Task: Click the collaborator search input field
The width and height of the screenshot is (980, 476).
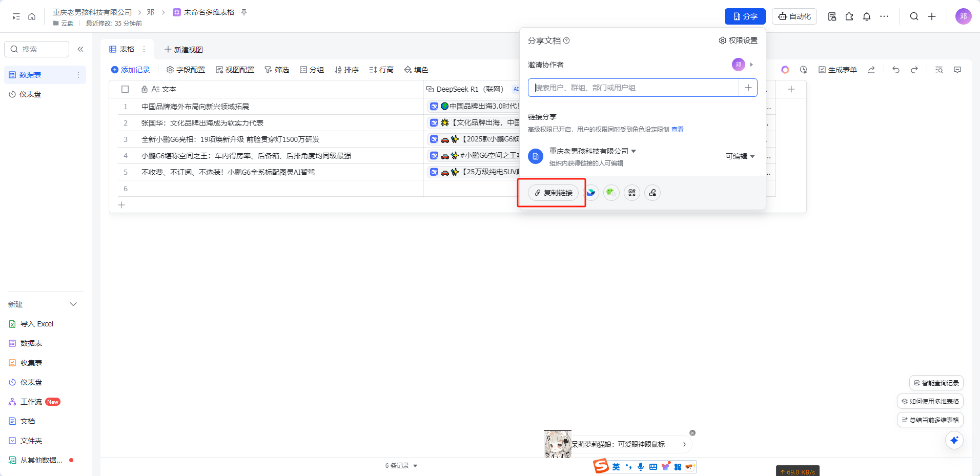Action: (633, 88)
